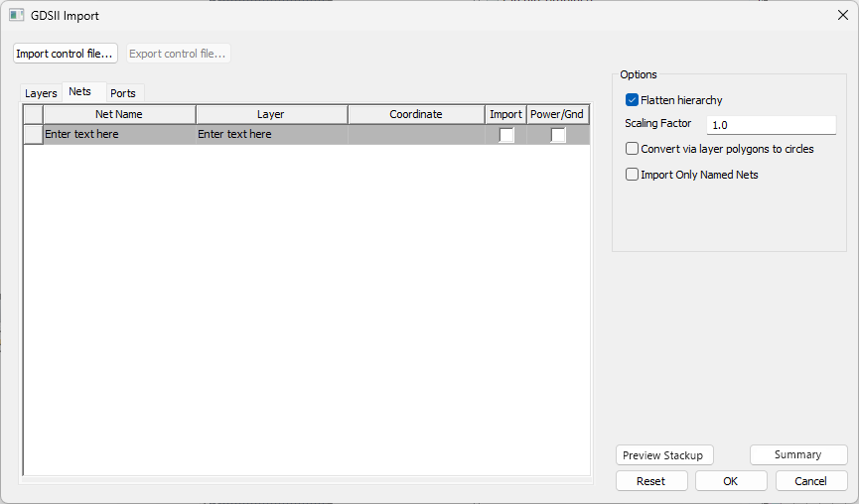Click the Layer cell to enter text

tap(272, 135)
